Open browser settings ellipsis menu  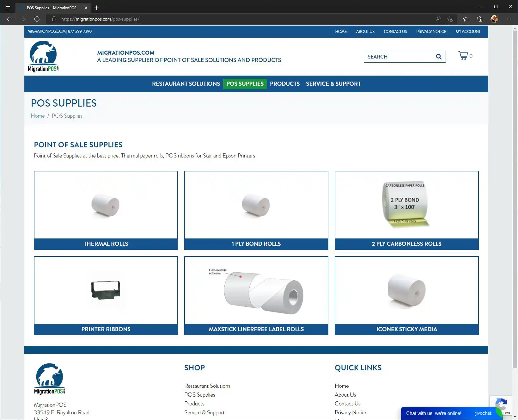(x=509, y=19)
